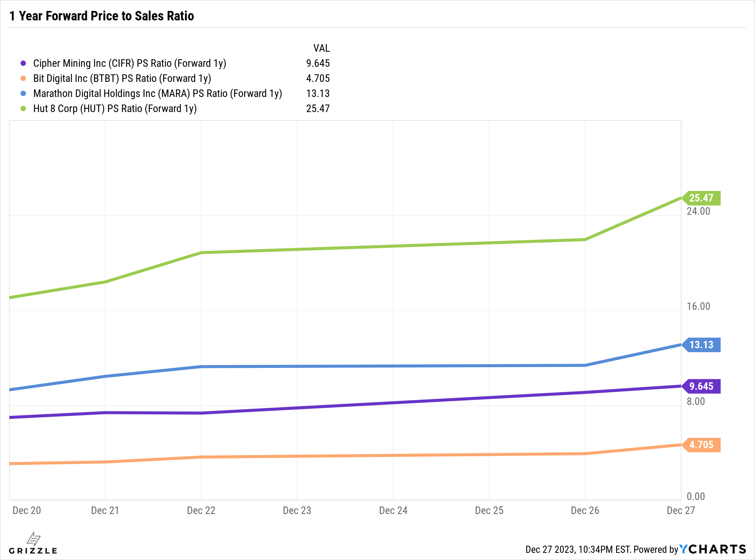Click the Dec 26 axis label
Screen dimensions: 755x560
[585, 511]
